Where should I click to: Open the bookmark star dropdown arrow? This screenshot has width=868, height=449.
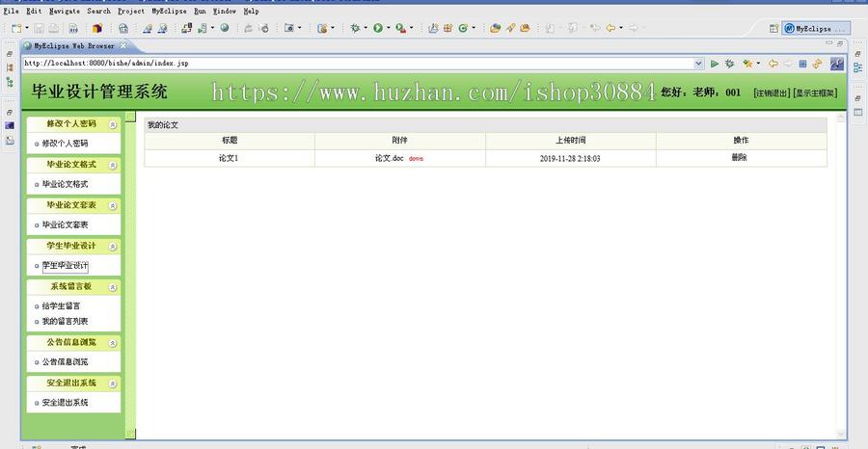pyautogui.click(x=758, y=64)
